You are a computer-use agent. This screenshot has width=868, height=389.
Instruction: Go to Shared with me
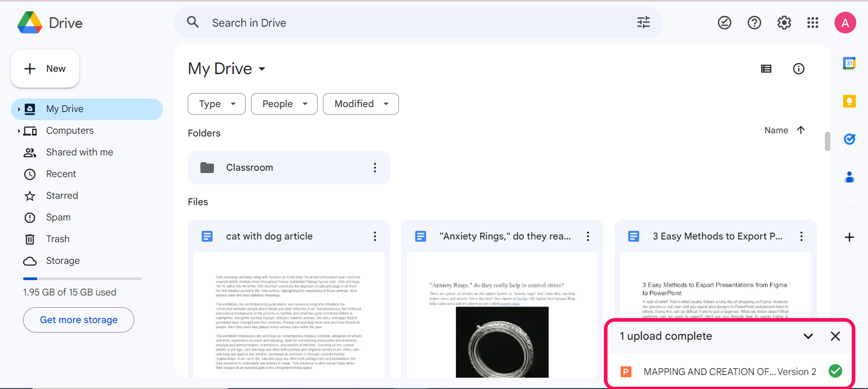(79, 152)
